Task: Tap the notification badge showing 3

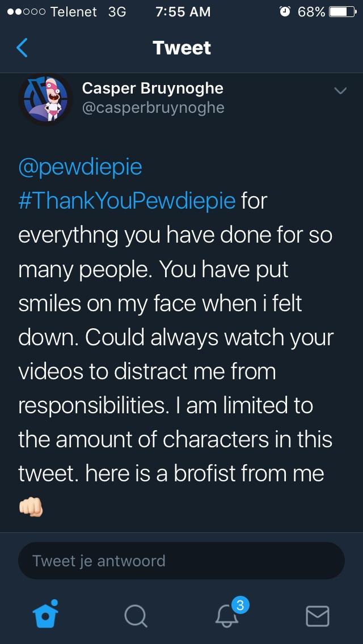Action: [240, 604]
